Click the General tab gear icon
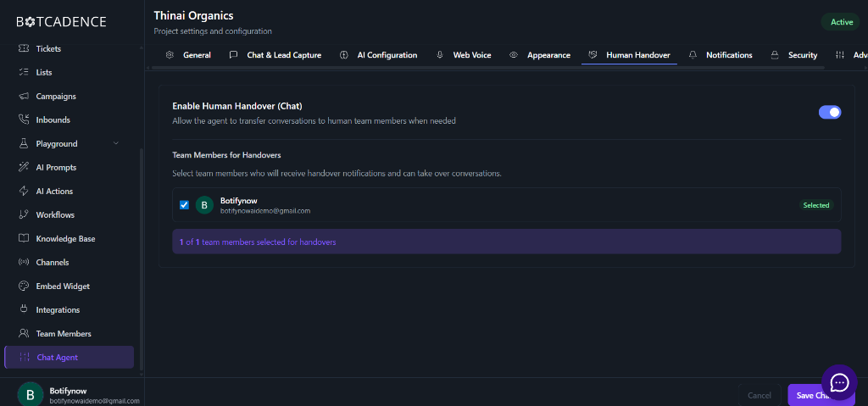The image size is (868, 406). (x=170, y=55)
